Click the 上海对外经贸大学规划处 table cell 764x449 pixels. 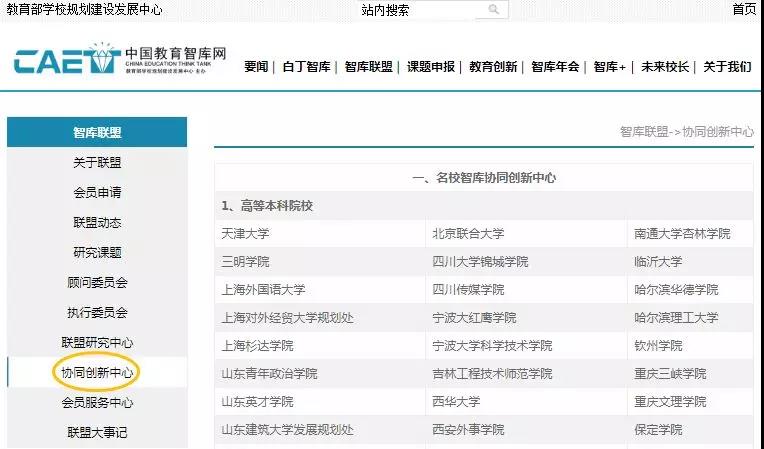(x=320, y=318)
